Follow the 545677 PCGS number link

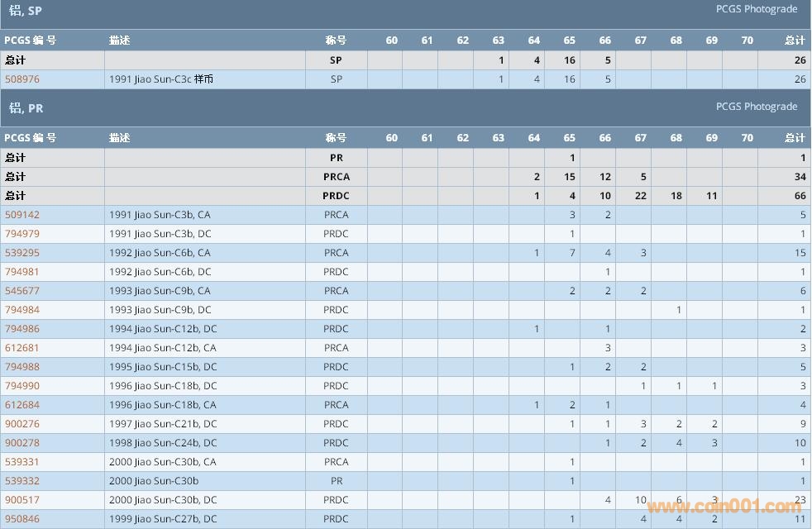coord(22,291)
